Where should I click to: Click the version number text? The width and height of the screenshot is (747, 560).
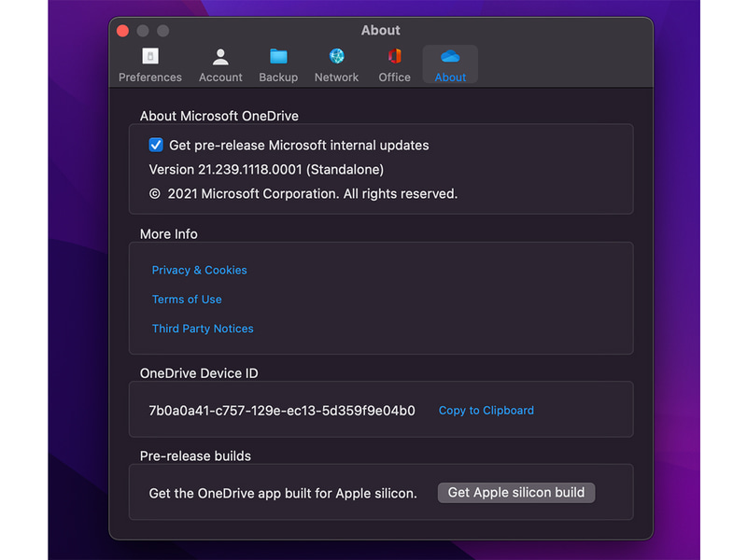coord(266,170)
